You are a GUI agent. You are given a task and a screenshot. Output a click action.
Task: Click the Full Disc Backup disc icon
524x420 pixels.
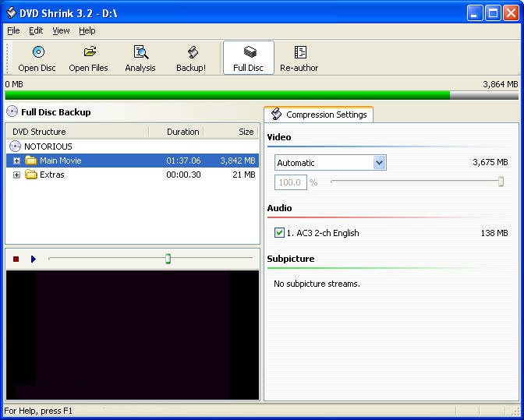12,111
